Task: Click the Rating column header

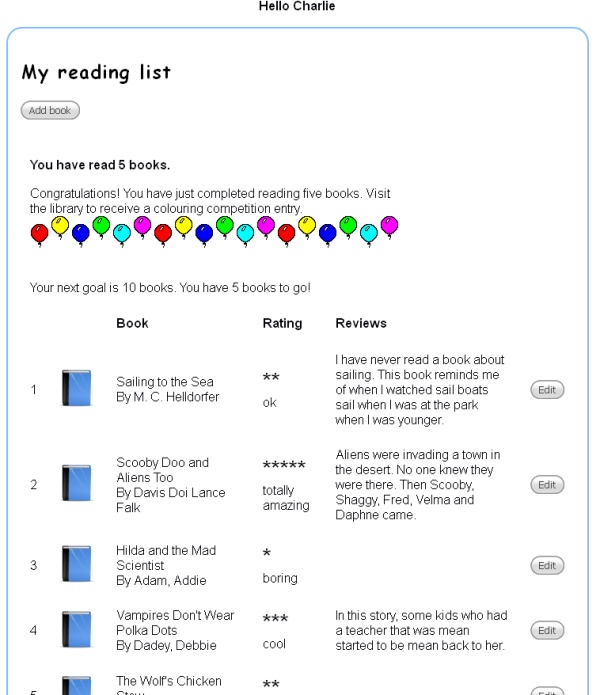Action: (x=282, y=323)
